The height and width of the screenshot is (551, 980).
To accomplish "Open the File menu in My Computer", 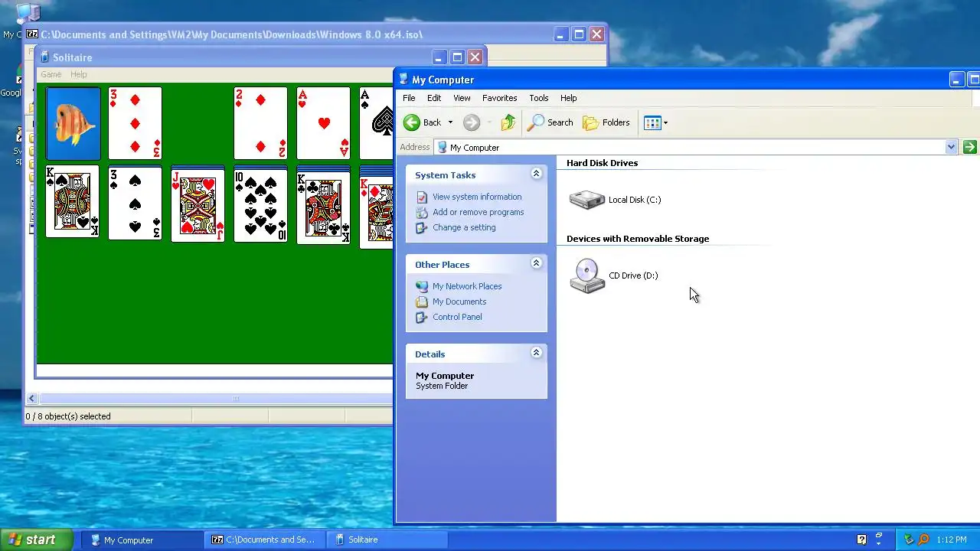I will pos(409,98).
